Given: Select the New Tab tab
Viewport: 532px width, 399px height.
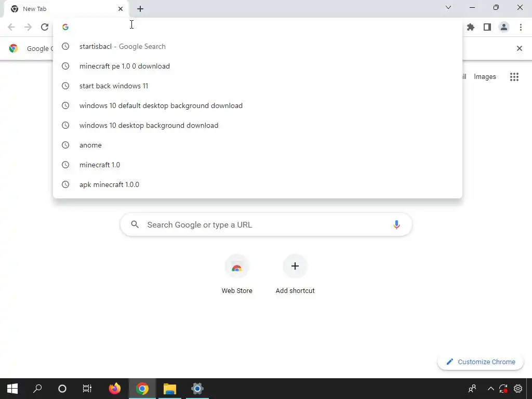Looking at the screenshot, I should (66, 9).
